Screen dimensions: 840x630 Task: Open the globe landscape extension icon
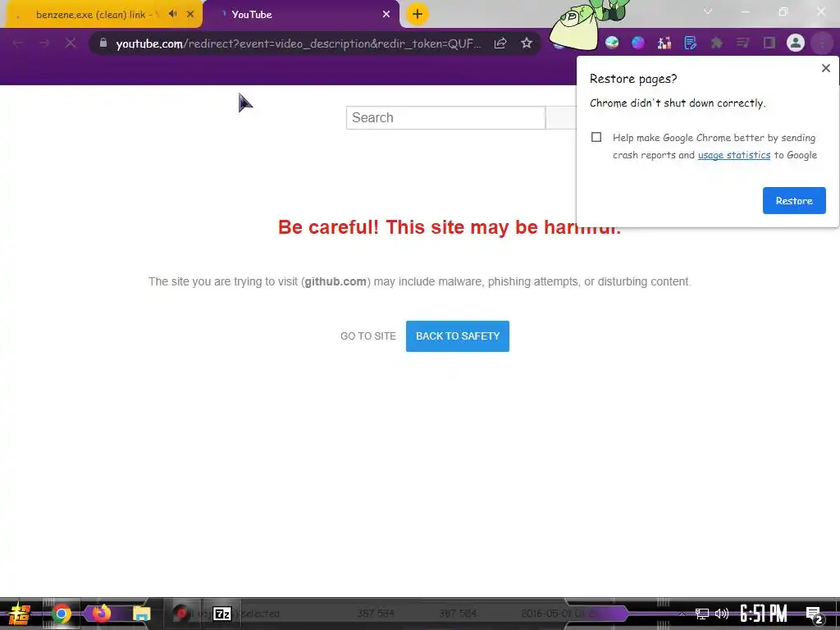(x=612, y=43)
